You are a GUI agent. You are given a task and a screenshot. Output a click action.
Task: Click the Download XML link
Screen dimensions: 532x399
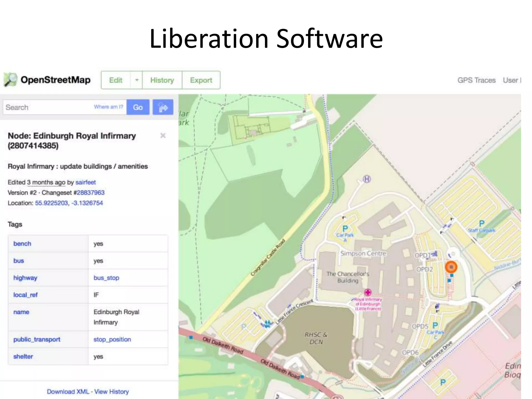coord(68,391)
